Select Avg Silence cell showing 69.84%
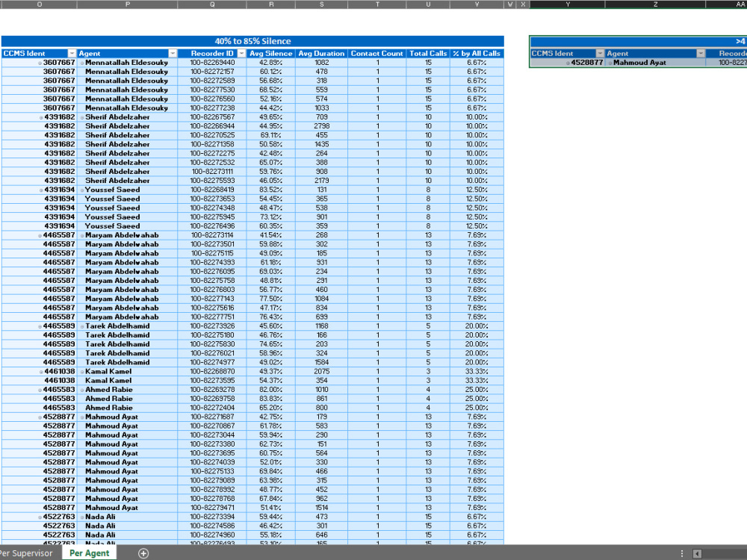Image resolution: width=747 pixels, height=560 pixels. click(x=271, y=471)
